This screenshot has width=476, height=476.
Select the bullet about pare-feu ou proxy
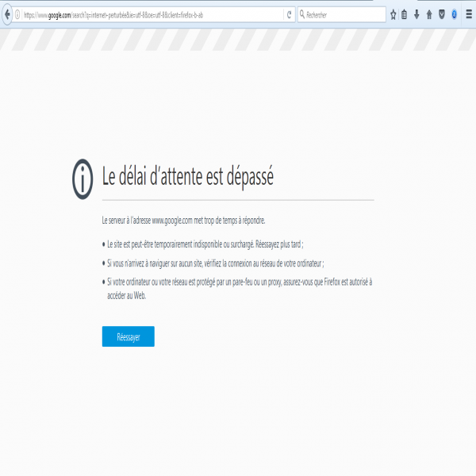[x=240, y=289]
